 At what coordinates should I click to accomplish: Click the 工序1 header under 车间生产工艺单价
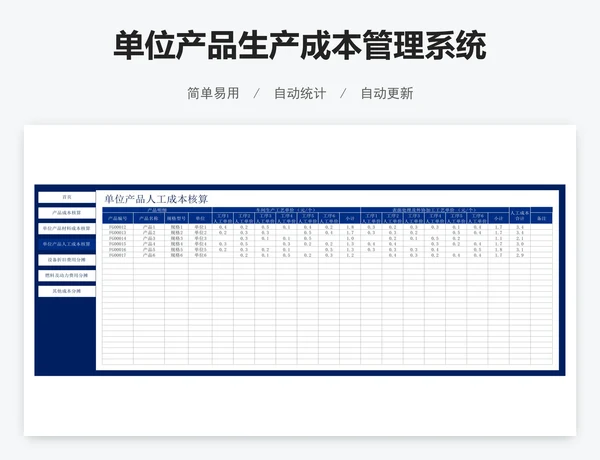[223, 219]
